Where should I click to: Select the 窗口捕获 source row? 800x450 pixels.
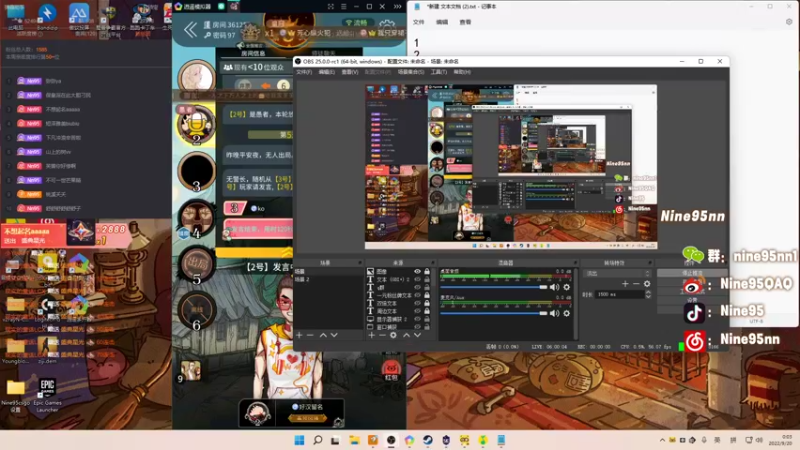396,327
